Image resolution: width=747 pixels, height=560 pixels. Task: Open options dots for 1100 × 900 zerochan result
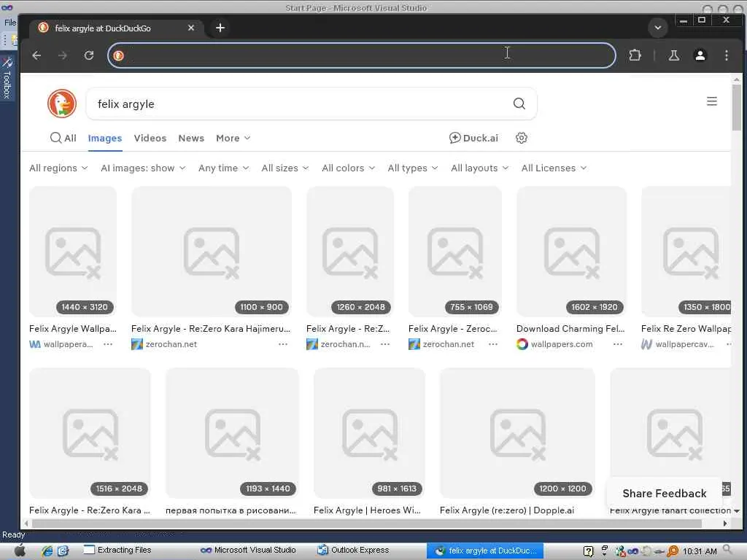pos(283,344)
